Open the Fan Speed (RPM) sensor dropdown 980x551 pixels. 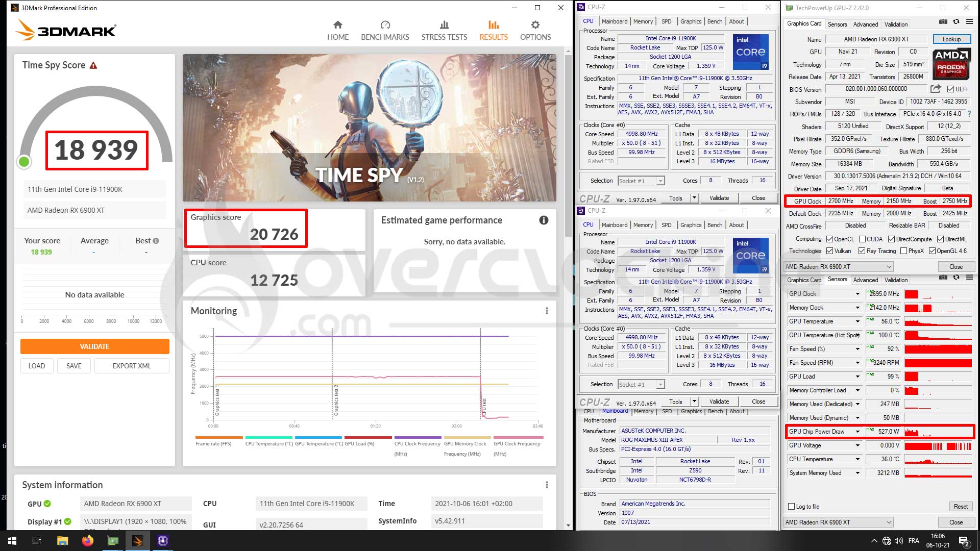point(857,363)
